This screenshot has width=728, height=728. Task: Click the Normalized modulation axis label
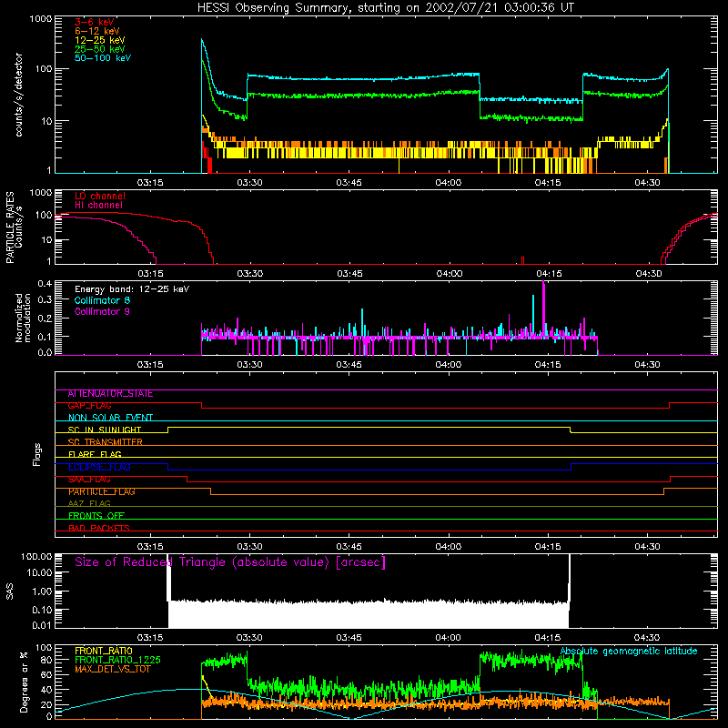pyautogui.click(x=24, y=318)
